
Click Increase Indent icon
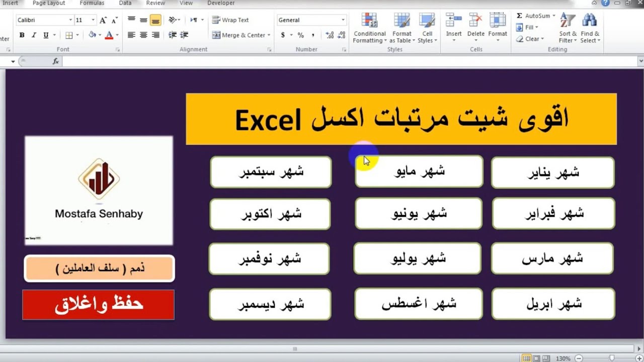click(x=184, y=35)
